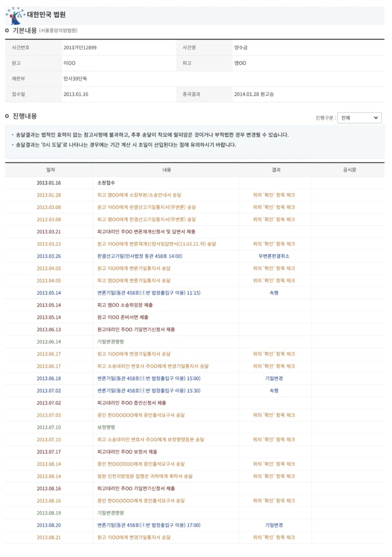Click 증인출석요구서 송달 entry dated 2013.07.03
The height and width of the screenshot is (557, 392).
tap(141, 415)
